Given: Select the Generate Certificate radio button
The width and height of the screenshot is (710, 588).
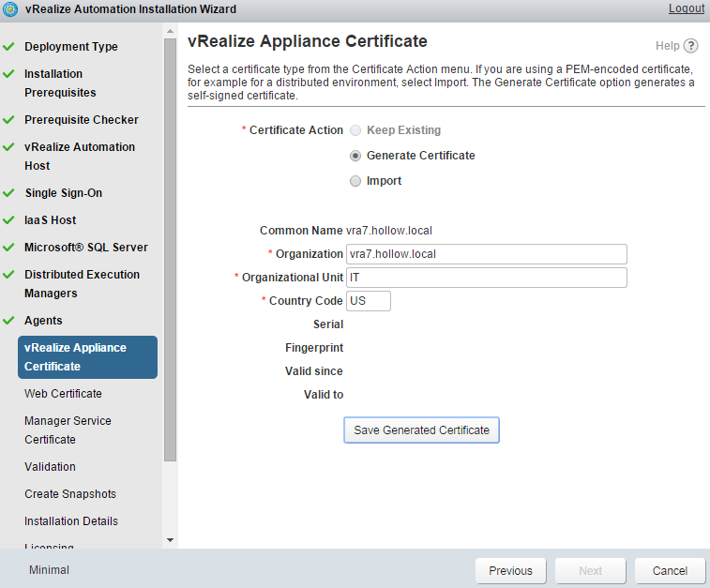Looking at the screenshot, I should pyautogui.click(x=355, y=156).
